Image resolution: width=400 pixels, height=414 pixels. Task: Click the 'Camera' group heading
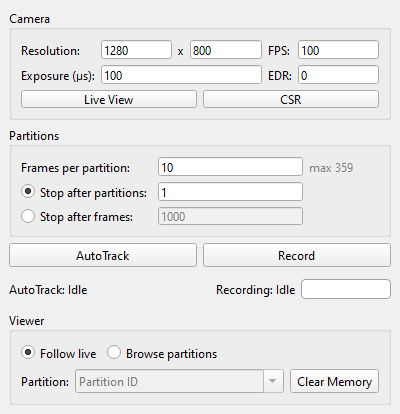[29, 19]
